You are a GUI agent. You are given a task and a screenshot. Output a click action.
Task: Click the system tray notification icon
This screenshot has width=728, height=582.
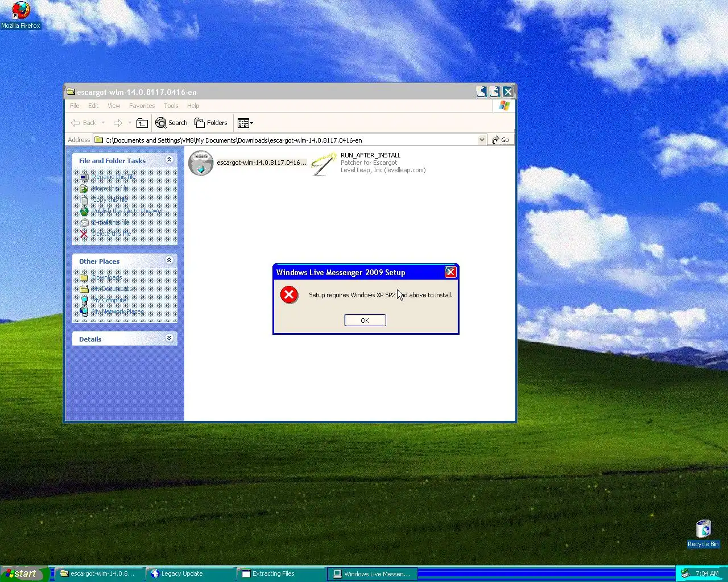(x=685, y=573)
